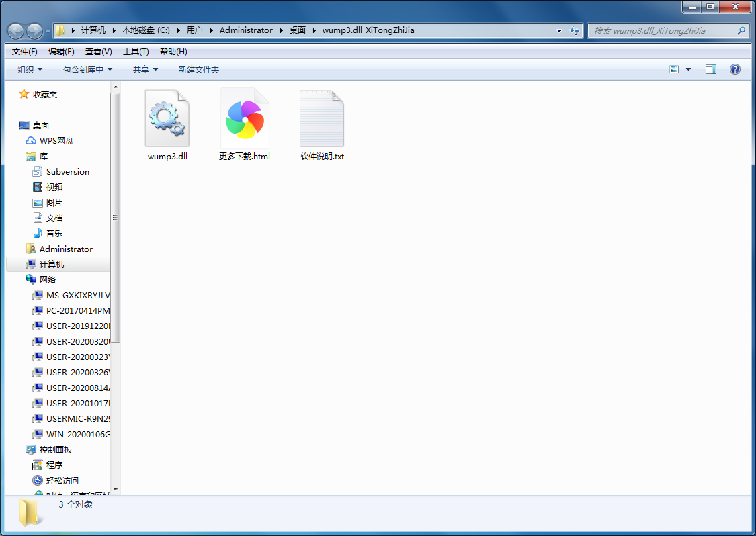Select USER-20191220 network computer
This screenshot has height=536, width=756.
click(71, 326)
